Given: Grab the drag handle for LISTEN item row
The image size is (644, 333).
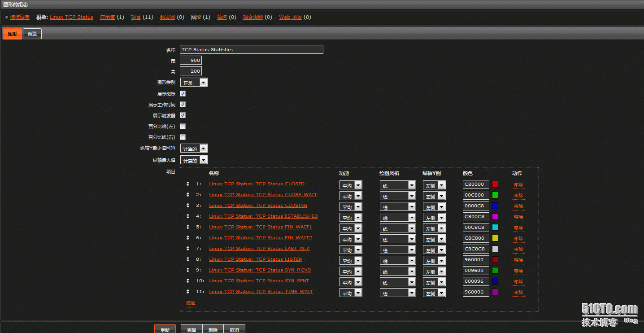Looking at the screenshot, I should point(188,259).
